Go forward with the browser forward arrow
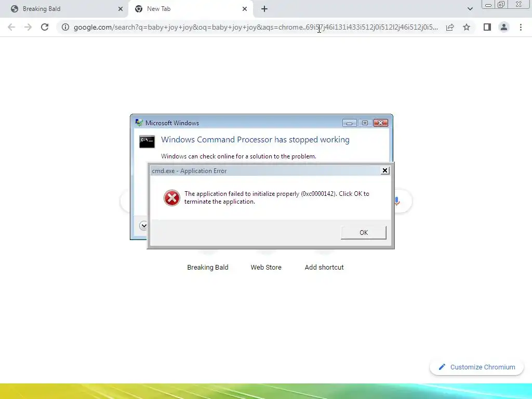The height and width of the screenshot is (399, 532). click(x=28, y=27)
